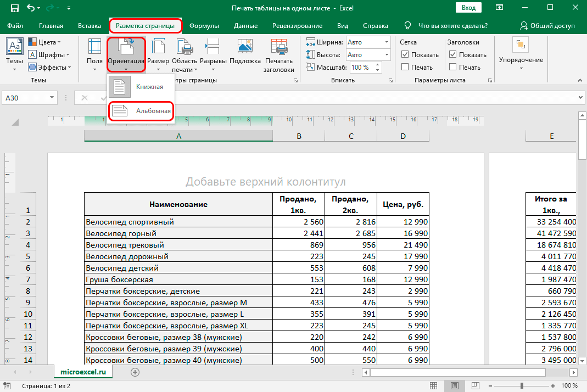Toggle Сетка Показать gridlines checkbox
Image resolution: width=587 pixels, height=392 pixels.
pyautogui.click(x=405, y=54)
